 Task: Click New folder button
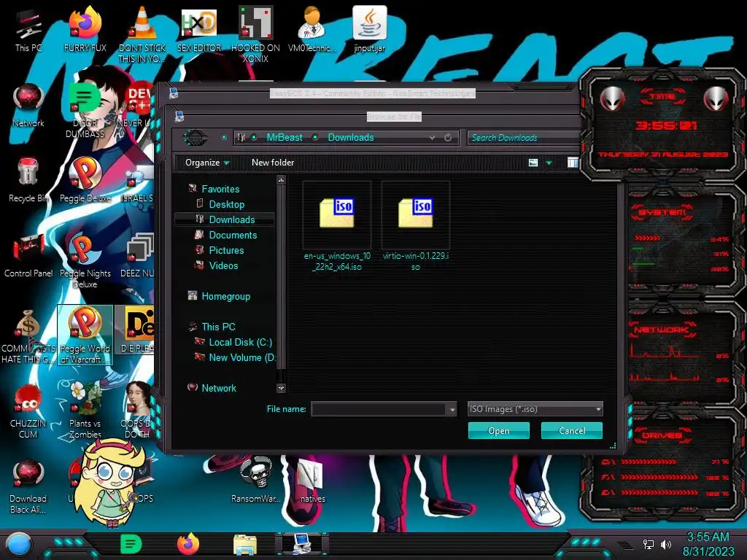(x=273, y=163)
